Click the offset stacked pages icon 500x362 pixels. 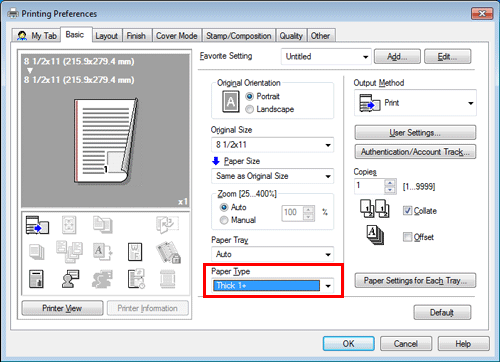point(375,235)
